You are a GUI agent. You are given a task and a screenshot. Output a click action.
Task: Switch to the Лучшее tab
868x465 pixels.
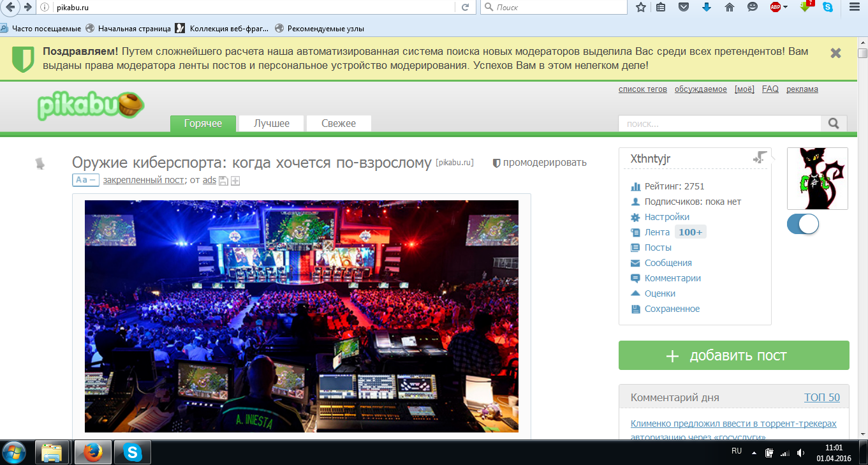point(272,124)
